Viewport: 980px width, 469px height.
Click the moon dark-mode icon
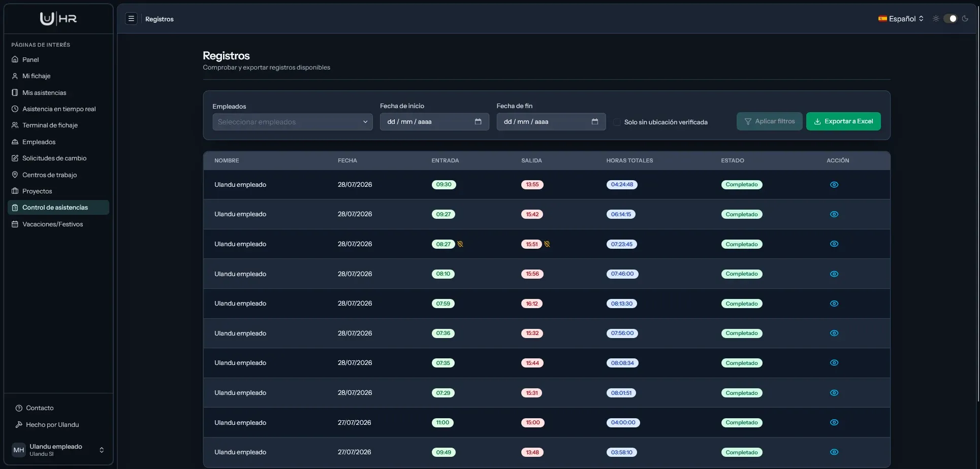(965, 19)
